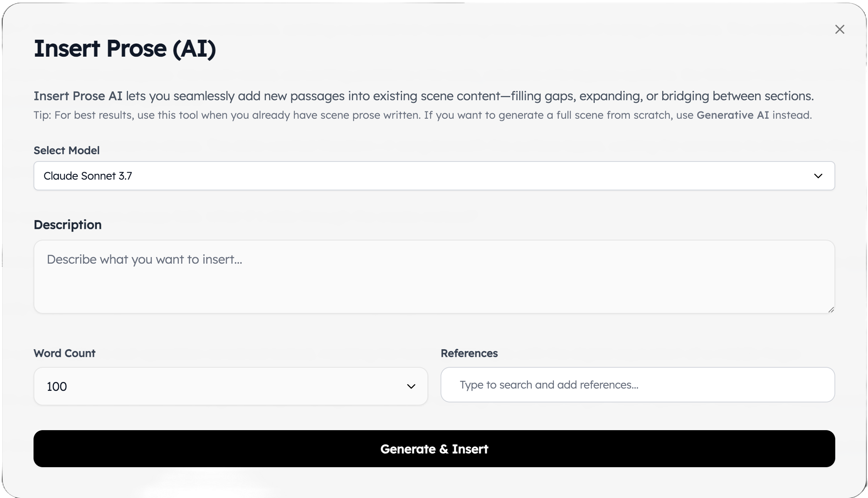Open the Select Model dropdown
The width and height of the screenshot is (868, 498).
tap(434, 176)
